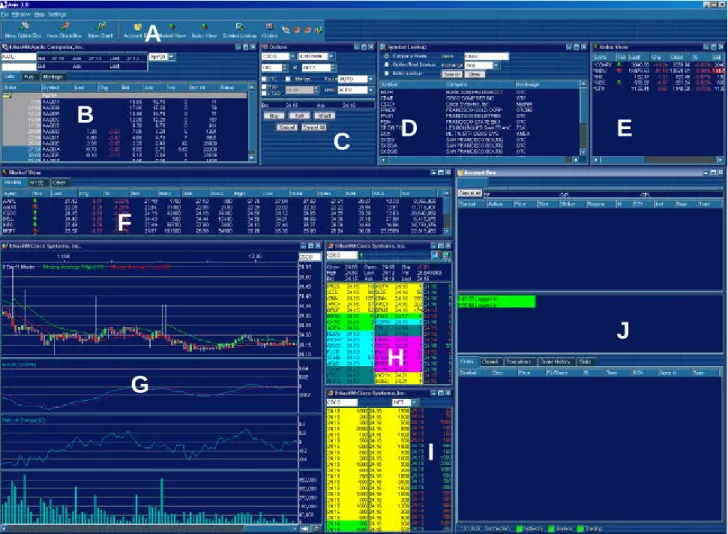Open a New Stock Box from toolbar
Screen dimensions: 728x534
64,30
